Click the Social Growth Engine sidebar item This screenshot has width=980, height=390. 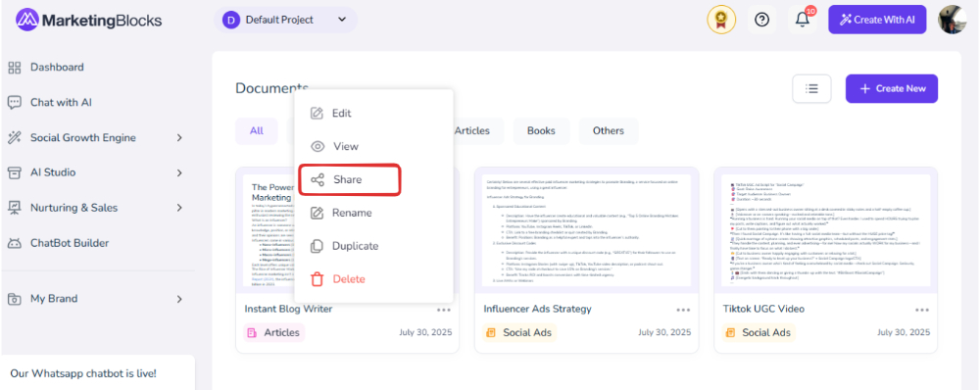(83, 137)
